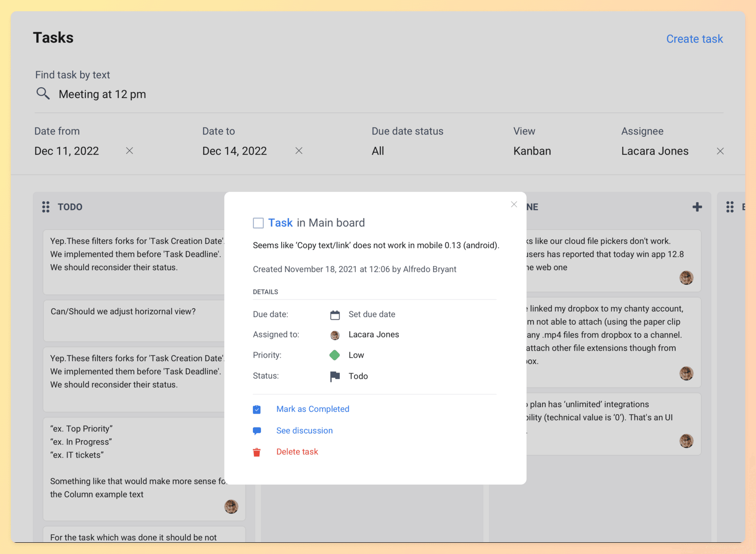
Task: Clear the Date to filter
Action: [x=299, y=151]
